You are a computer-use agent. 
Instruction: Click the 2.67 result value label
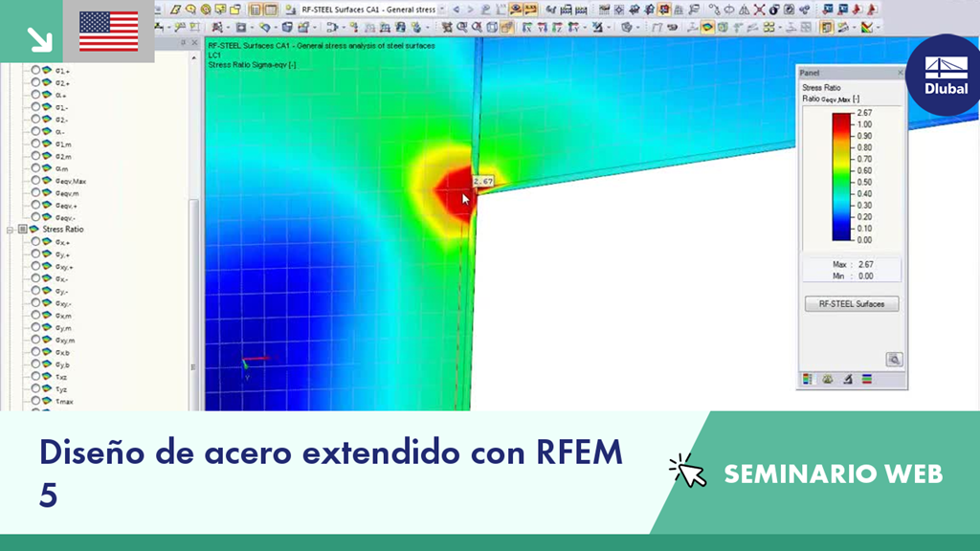tap(482, 181)
